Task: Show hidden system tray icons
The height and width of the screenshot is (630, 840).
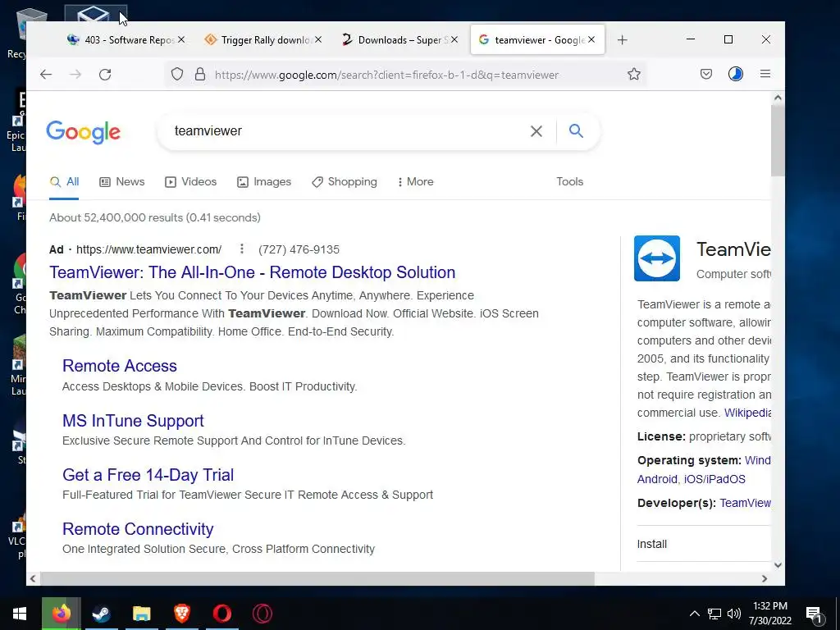Action: [x=694, y=614]
